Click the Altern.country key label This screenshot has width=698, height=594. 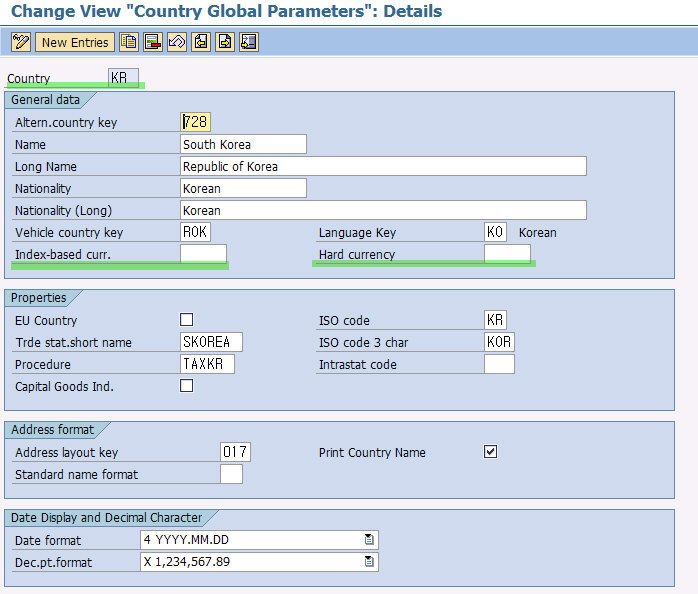(66, 122)
